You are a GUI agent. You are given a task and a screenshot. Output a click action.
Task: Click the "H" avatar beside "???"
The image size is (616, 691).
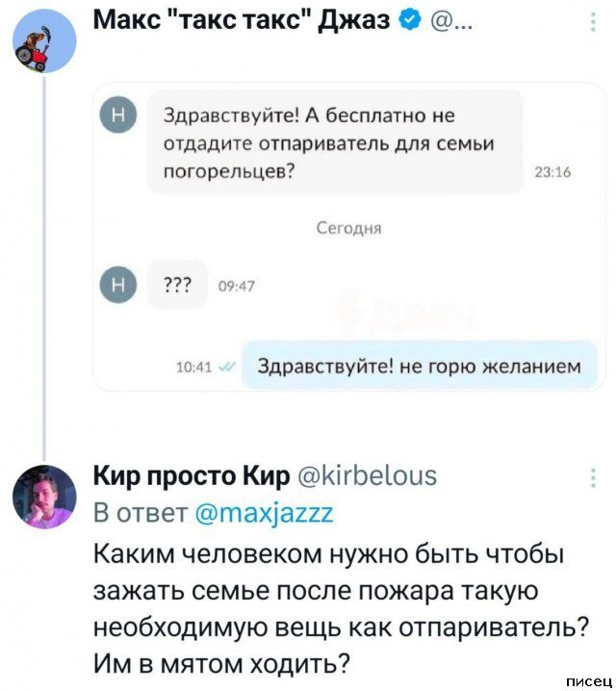pyautogui.click(x=119, y=284)
